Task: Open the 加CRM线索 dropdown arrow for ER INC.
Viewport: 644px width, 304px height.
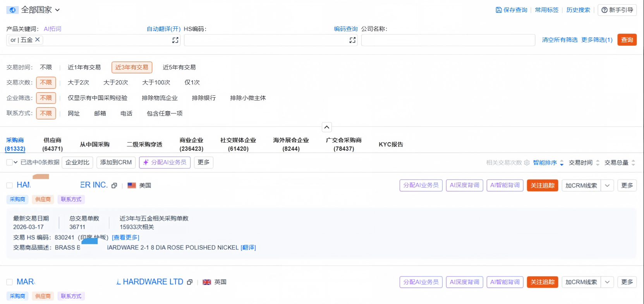Action: [607, 185]
